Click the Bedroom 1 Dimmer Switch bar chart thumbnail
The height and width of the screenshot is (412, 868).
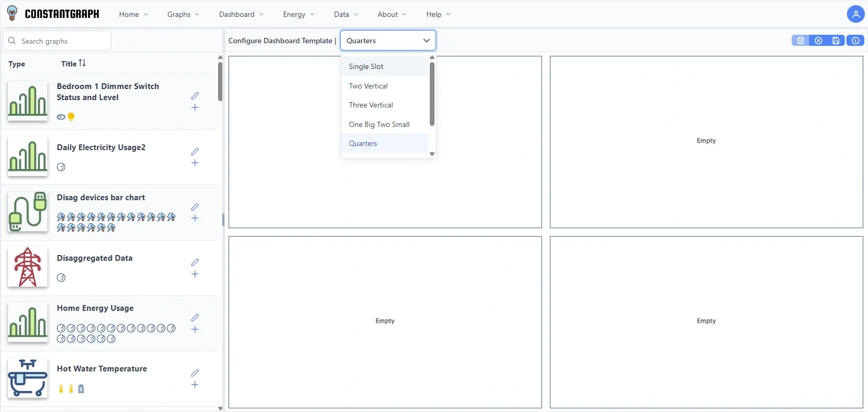click(28, 101)
